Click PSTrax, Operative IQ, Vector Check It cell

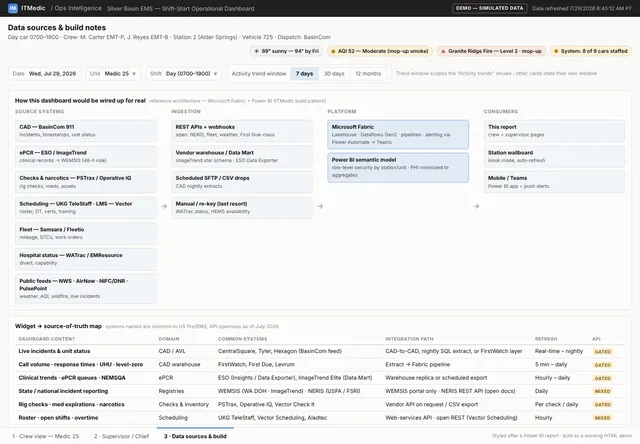pyautogui.click(x=266, y=404)
